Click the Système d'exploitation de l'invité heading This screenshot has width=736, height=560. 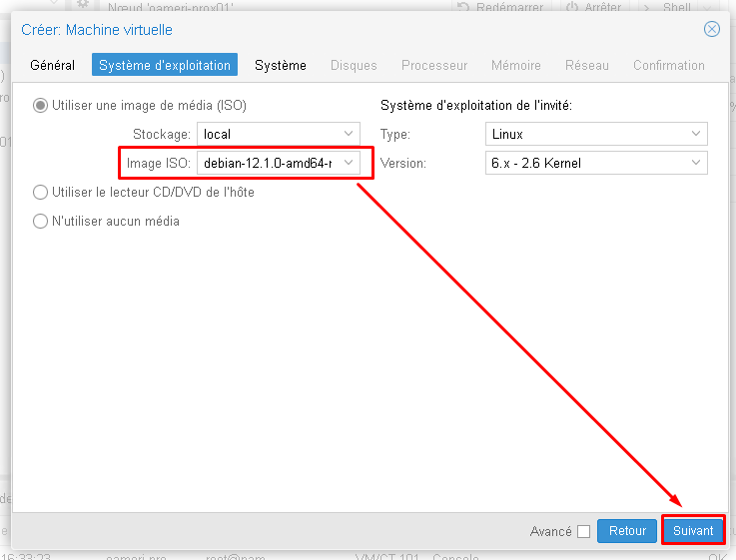click(x=476, y=105)
